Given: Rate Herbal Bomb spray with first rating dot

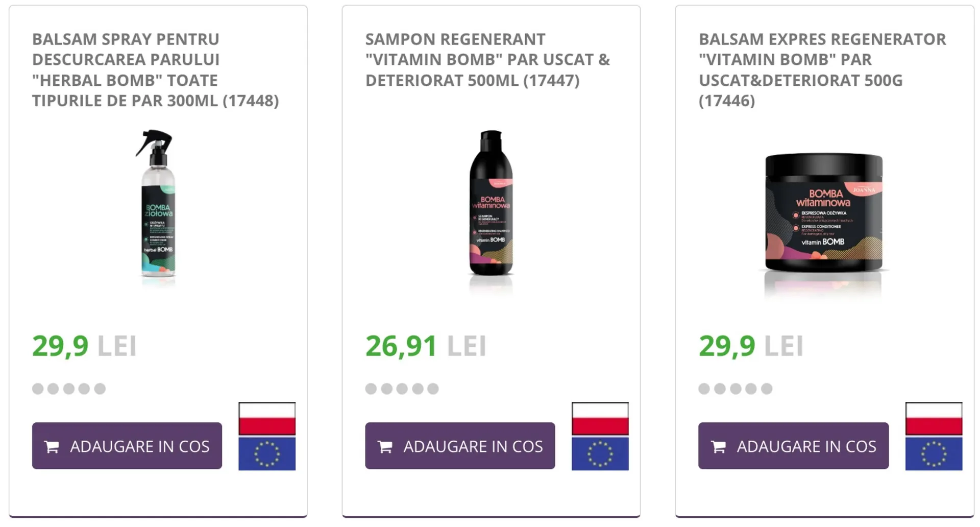Looking at the screenshot, I should [x=38, y=389].
